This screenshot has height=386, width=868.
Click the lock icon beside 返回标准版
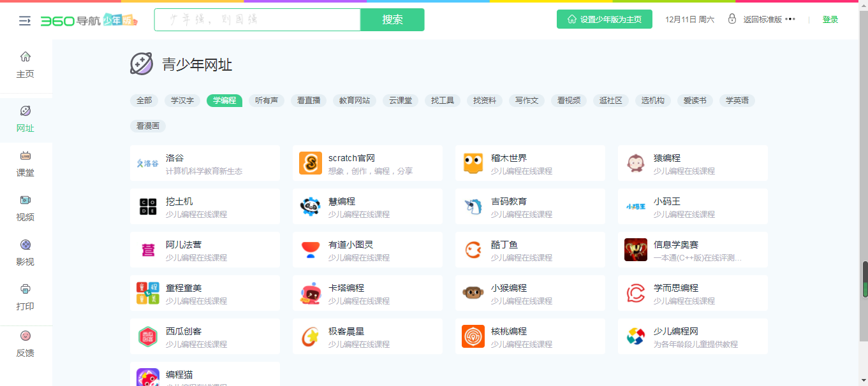[732, 19]
